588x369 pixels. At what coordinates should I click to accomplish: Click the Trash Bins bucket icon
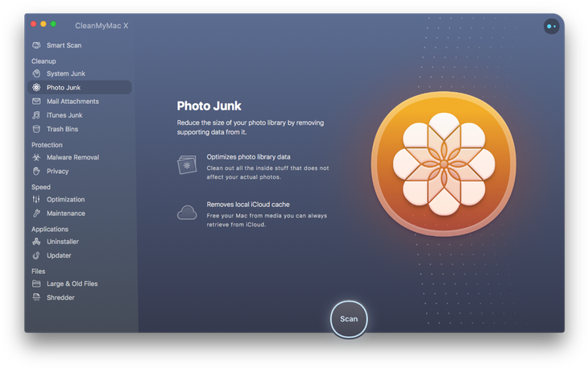[36, 129]
